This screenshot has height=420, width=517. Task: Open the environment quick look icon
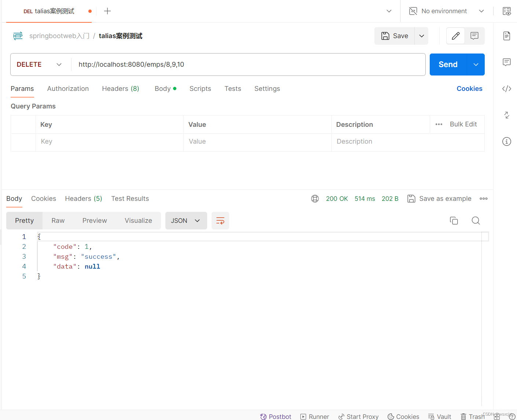pyautogui.click(x=507, y=11)
